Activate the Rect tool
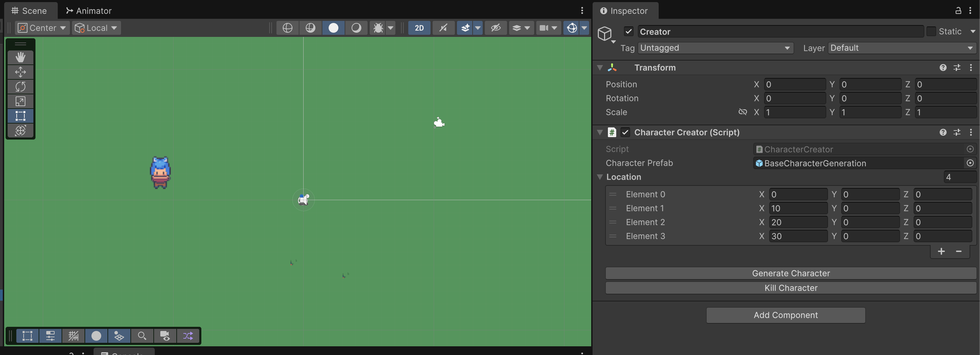This screenshot has width=980, height=355. [x=21, y=116]
